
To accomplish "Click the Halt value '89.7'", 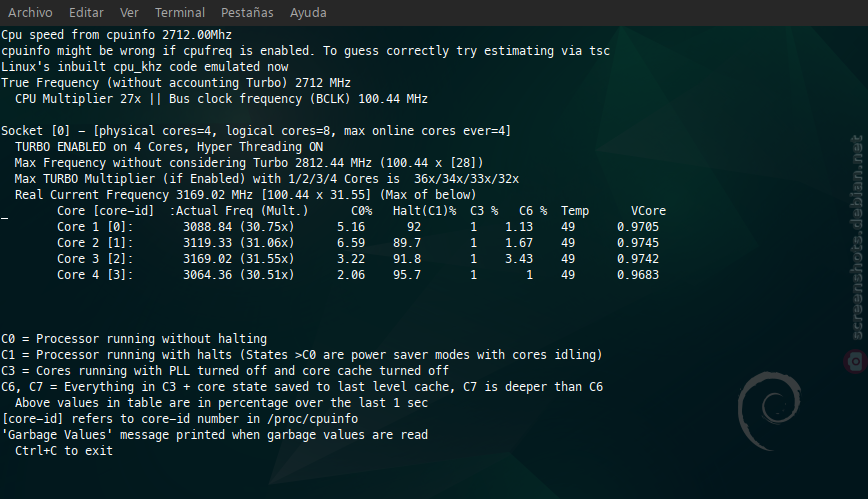I will point(407,243).
